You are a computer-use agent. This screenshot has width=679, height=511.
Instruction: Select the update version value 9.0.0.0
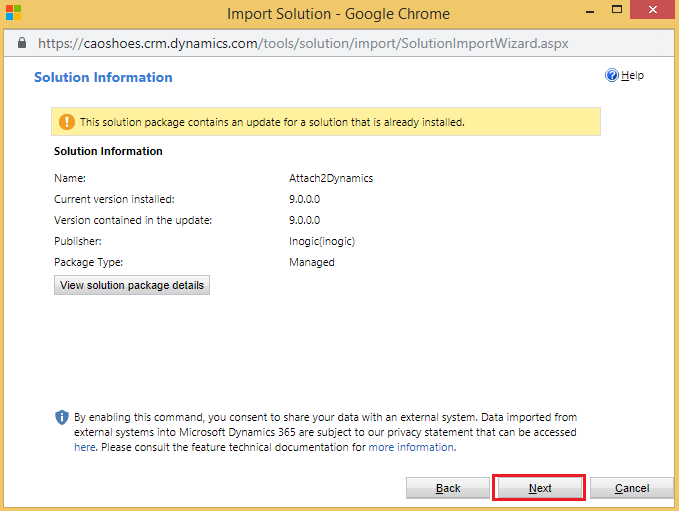click(x=304, y=220)
